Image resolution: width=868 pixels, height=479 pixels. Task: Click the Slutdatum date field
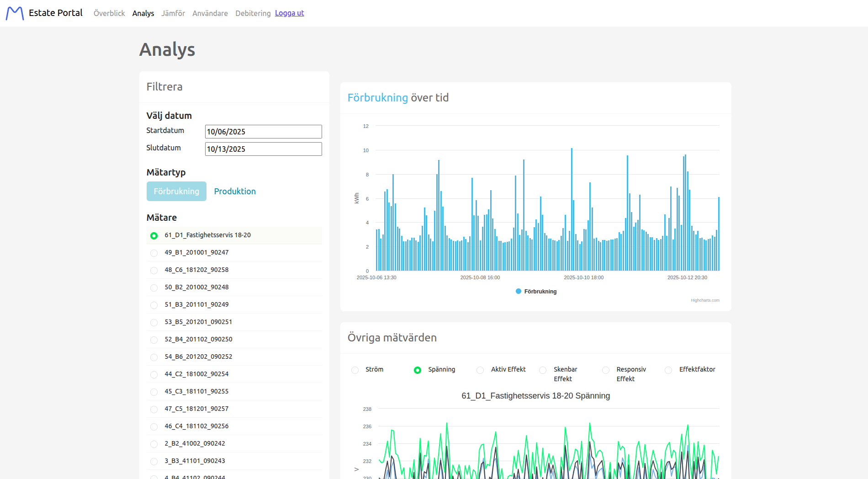[x=264, y=149]
